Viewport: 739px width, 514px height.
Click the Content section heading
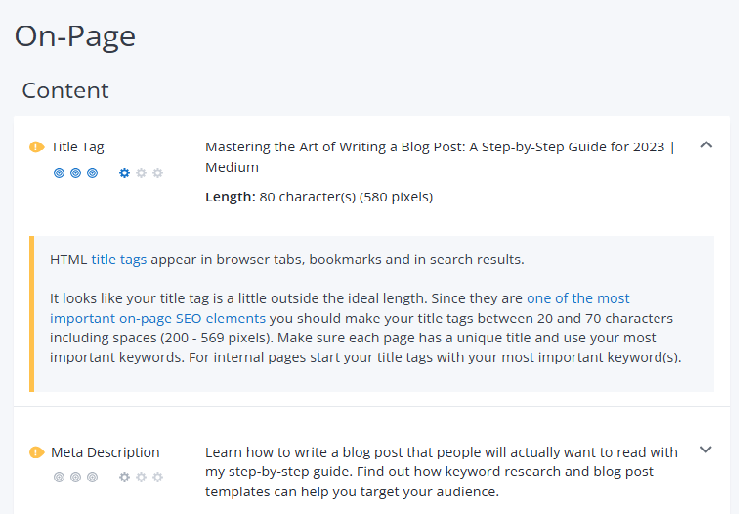[65, 90]
